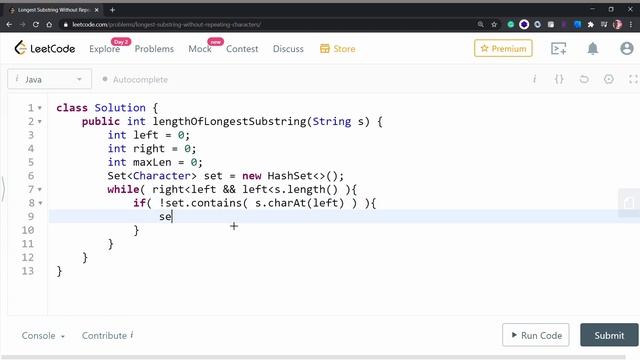Open the Explore menu item
This screenshot has height=360, width=640.
(104, 49)
